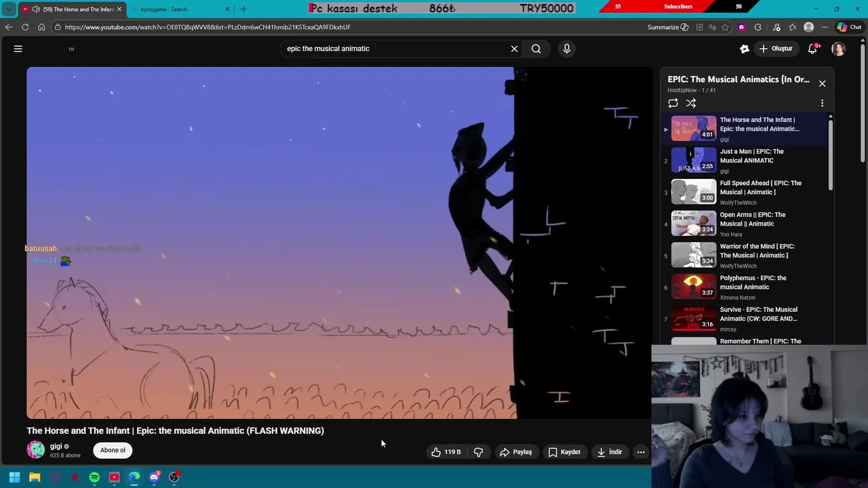The image size is (868, 488).
Task: Click the browser home icon
Action: click(41, 27)
